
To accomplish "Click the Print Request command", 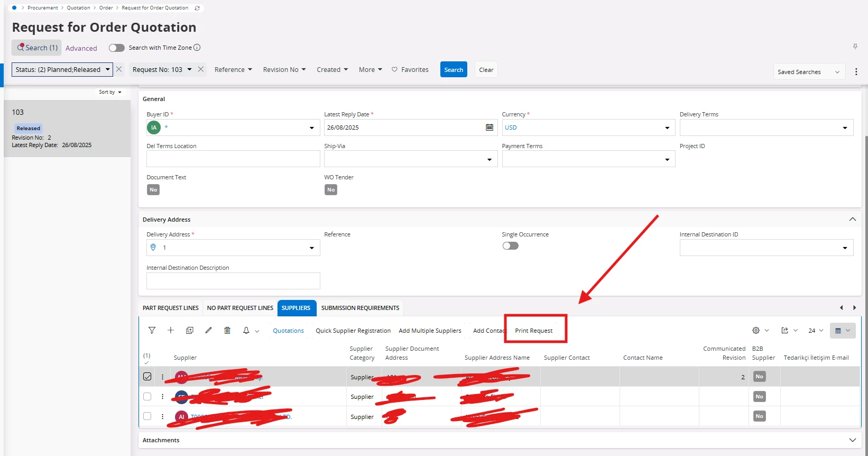I will click(534, 331).
